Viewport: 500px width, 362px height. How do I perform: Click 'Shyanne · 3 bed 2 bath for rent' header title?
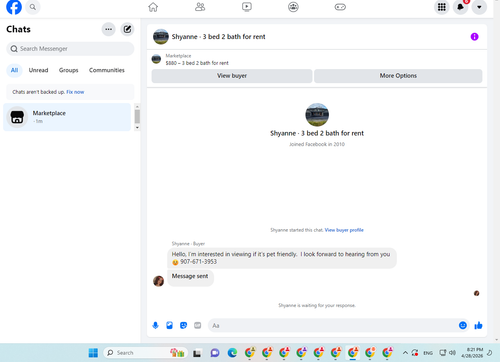click(218, 37)
